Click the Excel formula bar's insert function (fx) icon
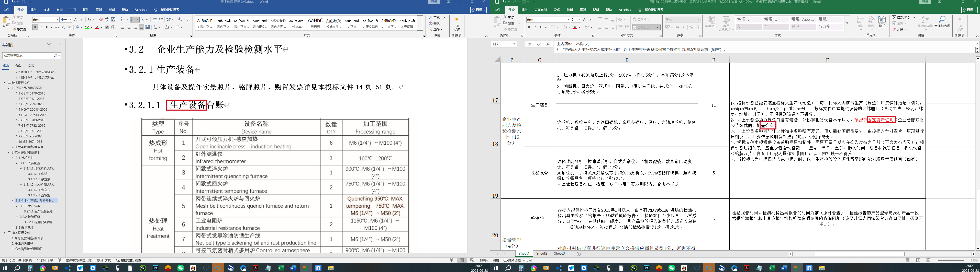This screenshot has height=272, width=980. click(548, 44)
